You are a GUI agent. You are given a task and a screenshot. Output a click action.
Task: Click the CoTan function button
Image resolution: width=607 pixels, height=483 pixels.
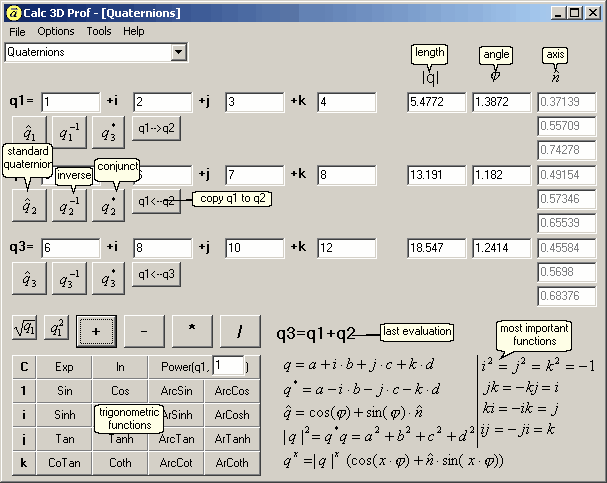64,463
